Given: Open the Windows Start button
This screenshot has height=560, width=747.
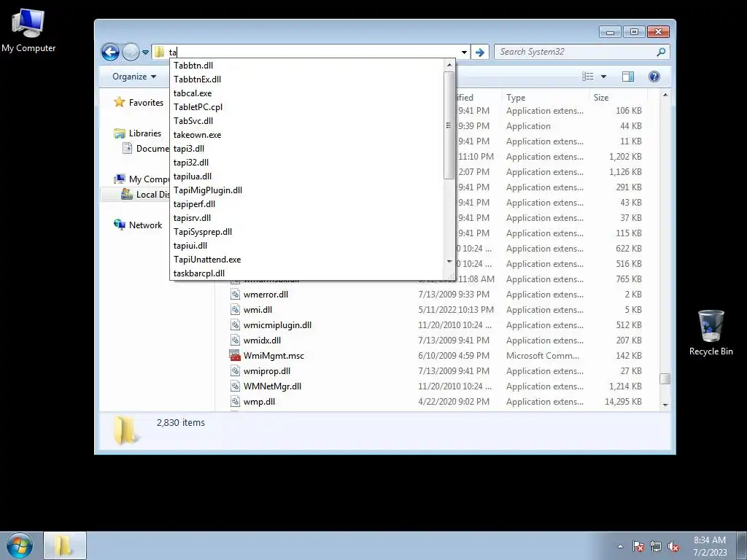Looking at the screenshot, I should 20,545.
